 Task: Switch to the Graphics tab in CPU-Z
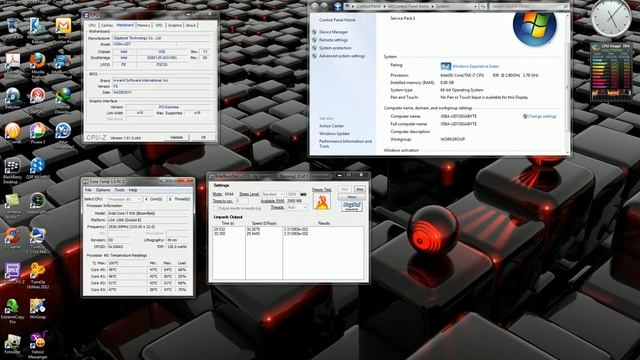175,25
